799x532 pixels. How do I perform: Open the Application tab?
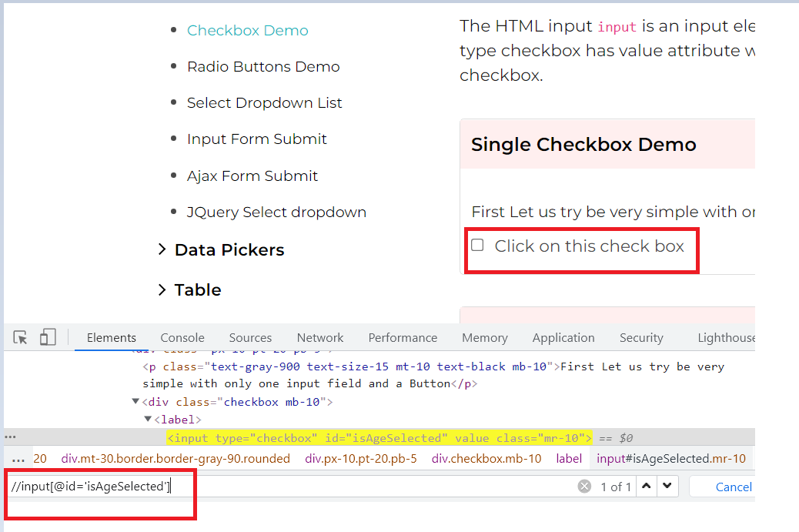click(563, 338)
